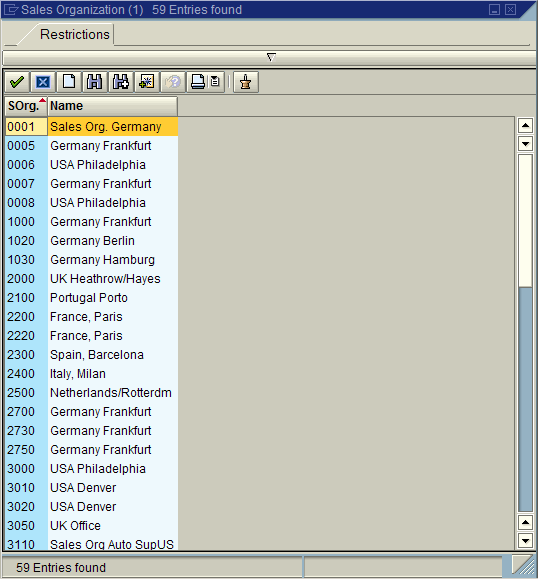Select sales org 2000 UK Heathrow/Hayes
The image size is (538, 580).
tap(91, 279)
